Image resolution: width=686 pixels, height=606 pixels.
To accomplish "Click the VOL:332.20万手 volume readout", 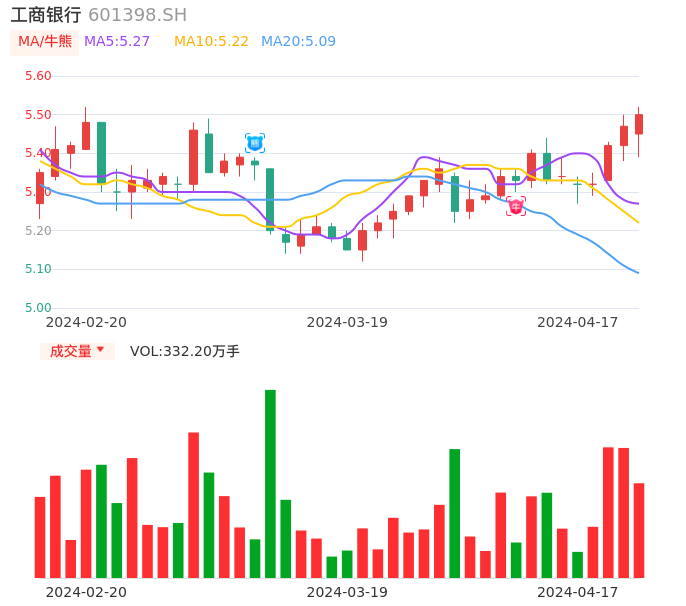I will tap(185, 351).
